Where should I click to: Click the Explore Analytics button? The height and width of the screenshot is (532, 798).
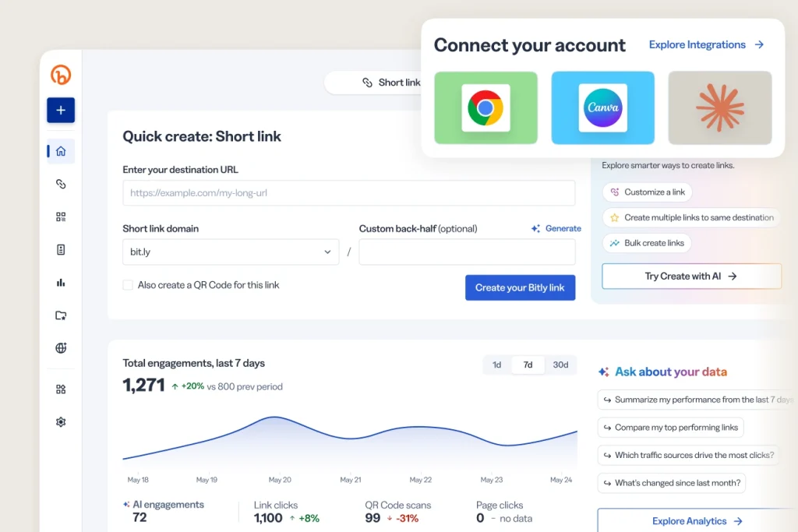(x=697, y=521)
